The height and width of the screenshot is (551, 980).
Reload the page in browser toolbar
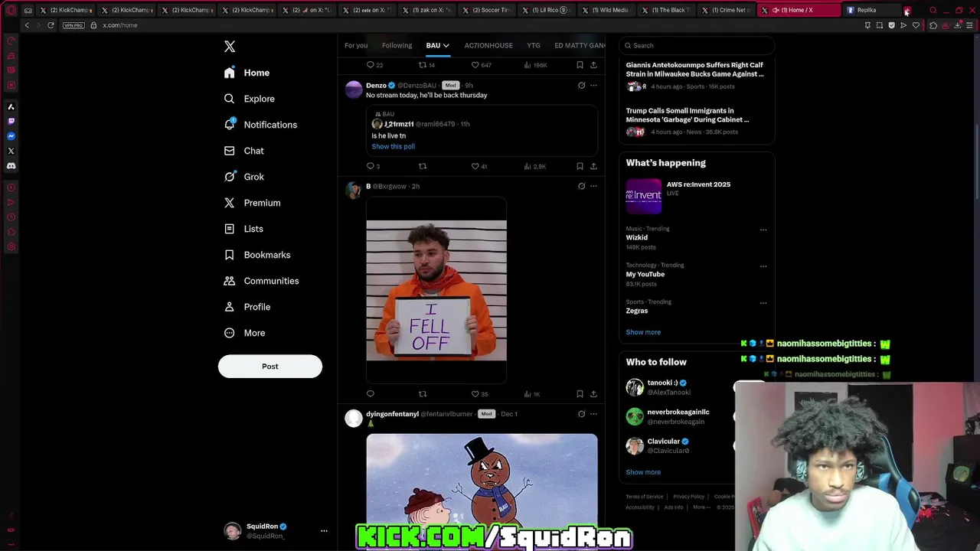pyautogui.click(x=51, y=25)
